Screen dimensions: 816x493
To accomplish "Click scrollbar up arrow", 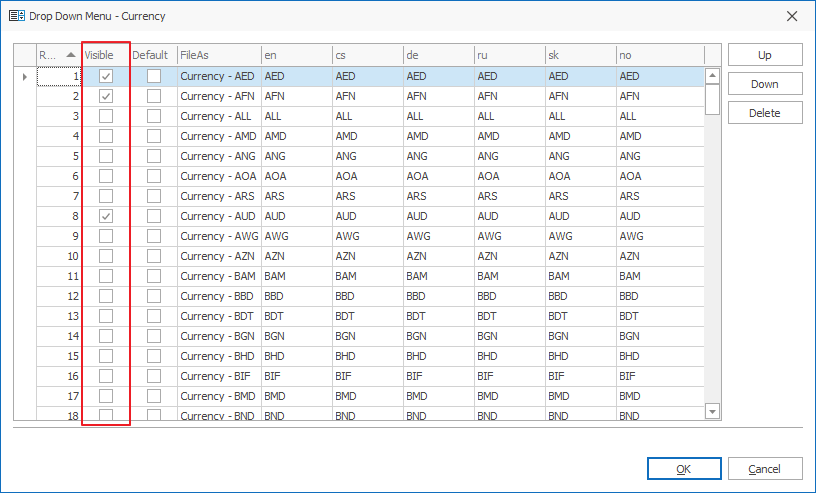I will [x=712, y=76].
